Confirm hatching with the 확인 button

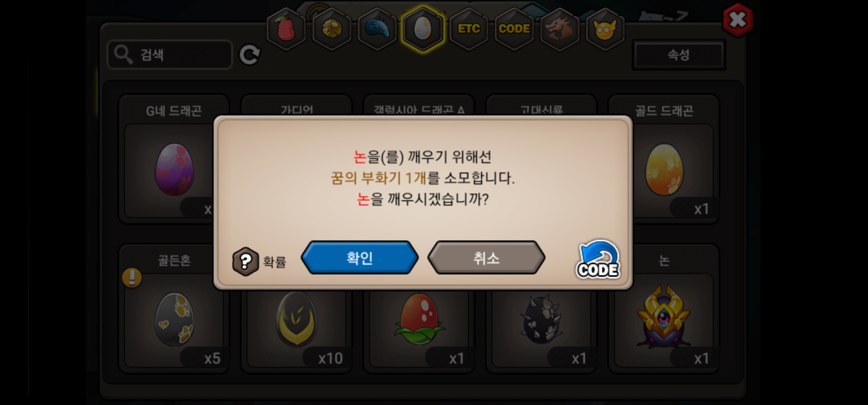tap(360, 258)
